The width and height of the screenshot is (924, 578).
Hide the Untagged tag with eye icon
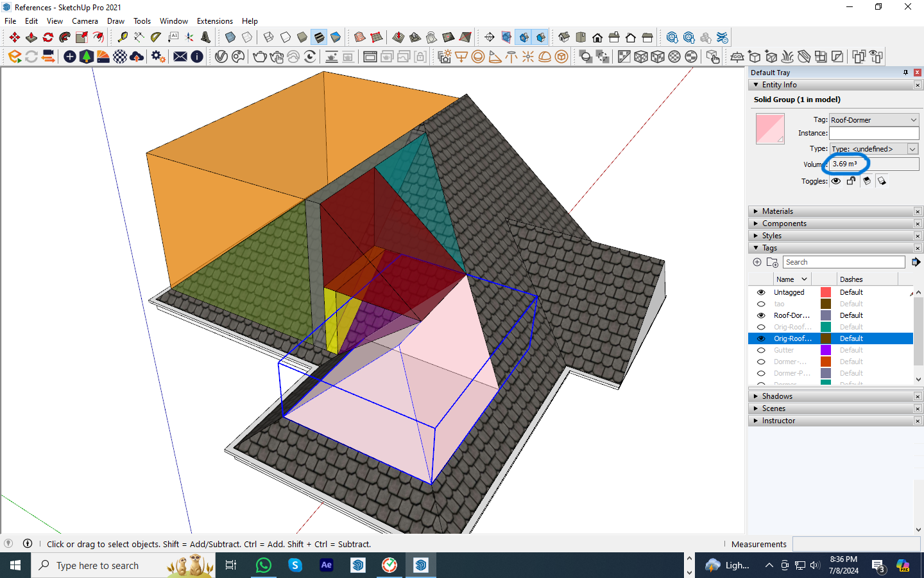tap(761, 292)
